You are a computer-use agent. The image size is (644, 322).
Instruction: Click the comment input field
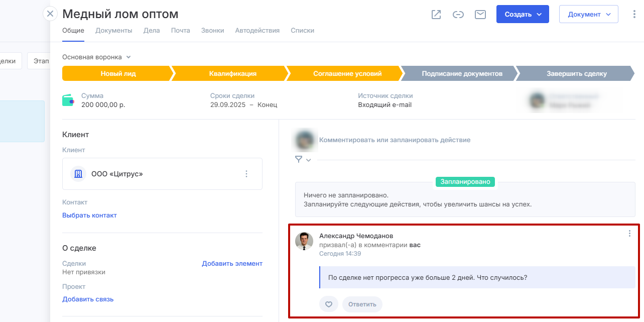[395, 140]
